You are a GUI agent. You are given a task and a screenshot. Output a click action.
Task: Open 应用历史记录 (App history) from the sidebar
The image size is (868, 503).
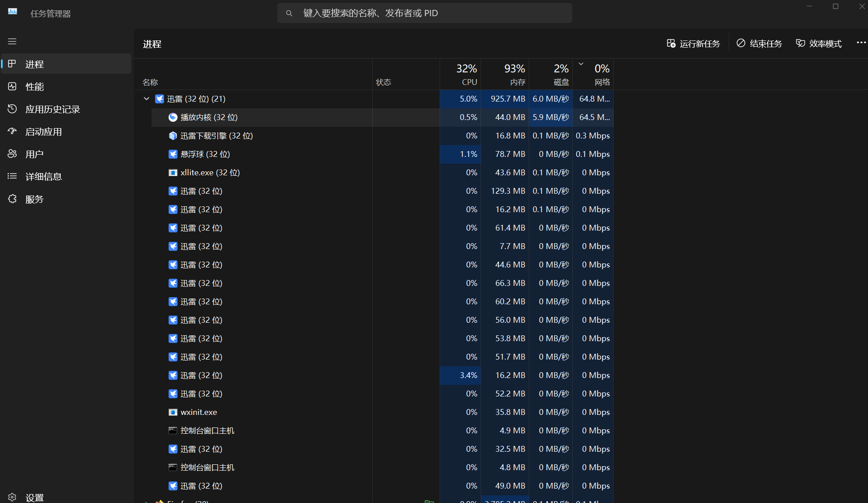pos(52,109)
